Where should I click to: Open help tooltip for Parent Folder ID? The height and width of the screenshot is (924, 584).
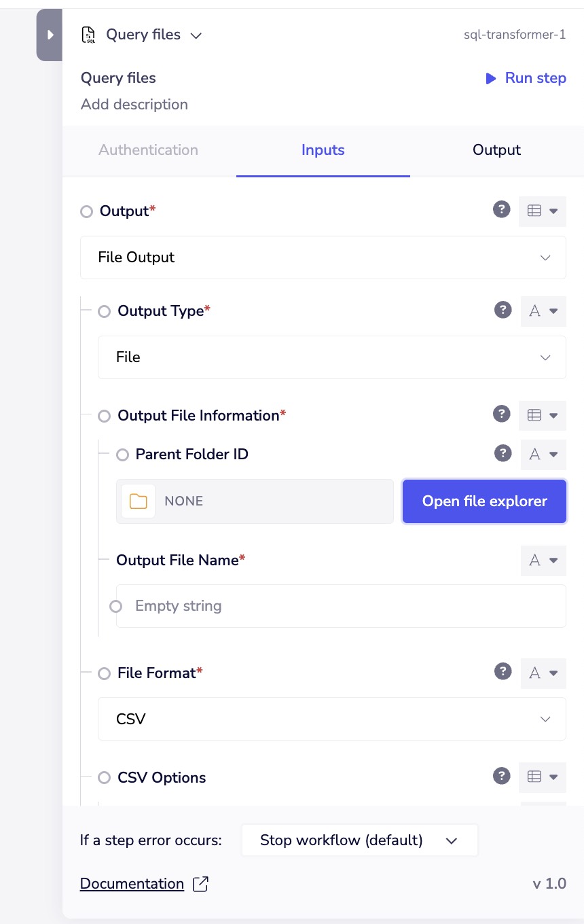(x=503, y=453)
